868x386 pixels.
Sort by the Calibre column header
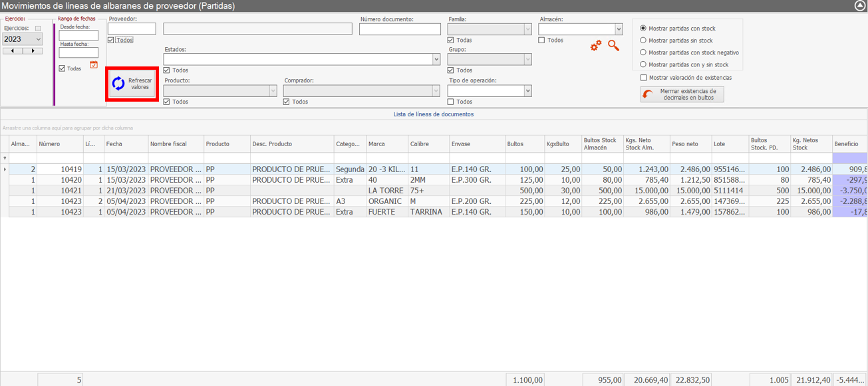coord(428,144)
